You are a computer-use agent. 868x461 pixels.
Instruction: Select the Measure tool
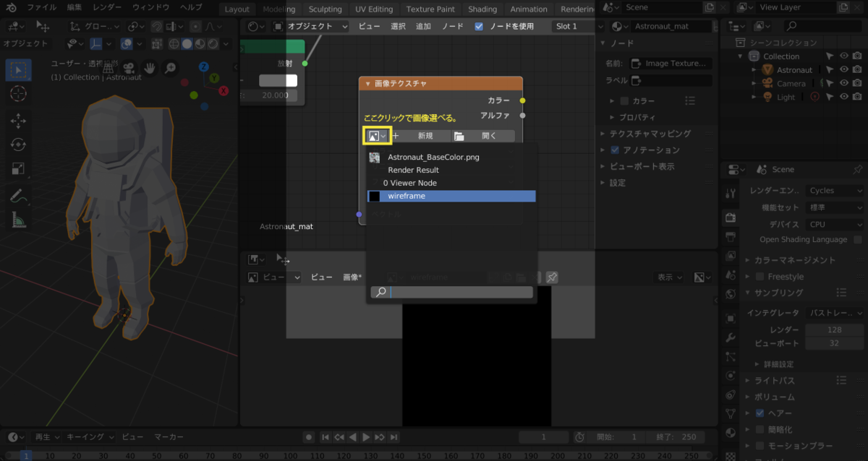[x=19, y=220]
